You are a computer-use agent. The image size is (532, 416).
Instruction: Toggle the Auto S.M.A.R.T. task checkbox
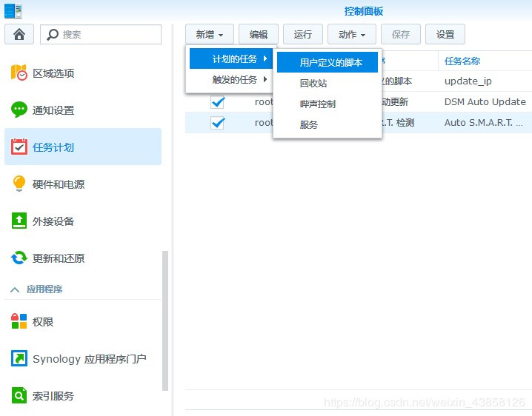pos(218,123)
